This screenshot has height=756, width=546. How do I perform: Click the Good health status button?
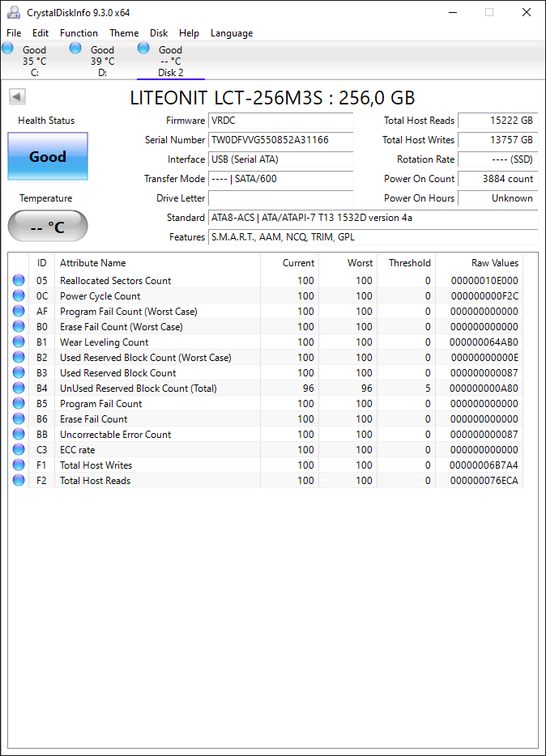tap(48, 156)
